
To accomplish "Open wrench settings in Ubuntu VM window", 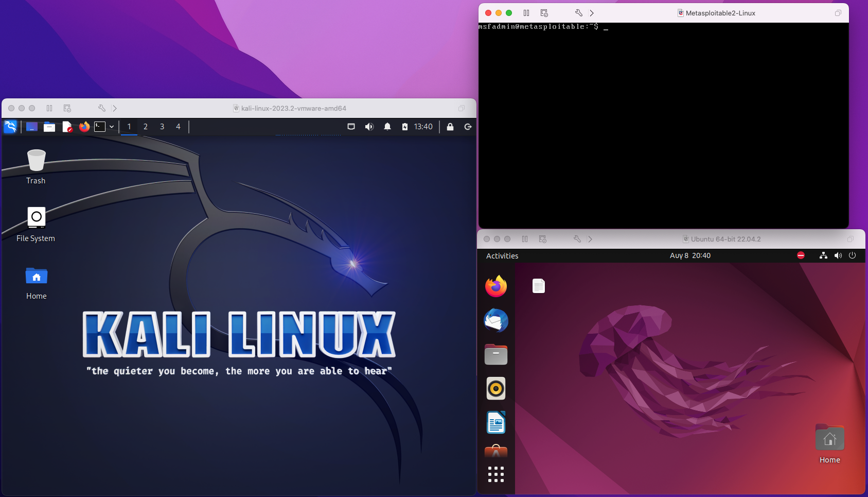I will click(577, 239).
